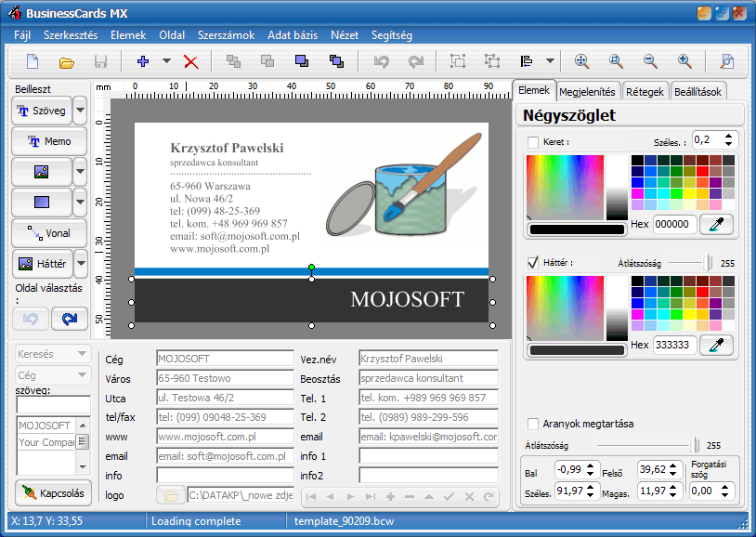The height and width of the screenshot is (537, 756).
Task: Expand the rectangle shape dropdown arrow
Action: (x=80, y=203)
